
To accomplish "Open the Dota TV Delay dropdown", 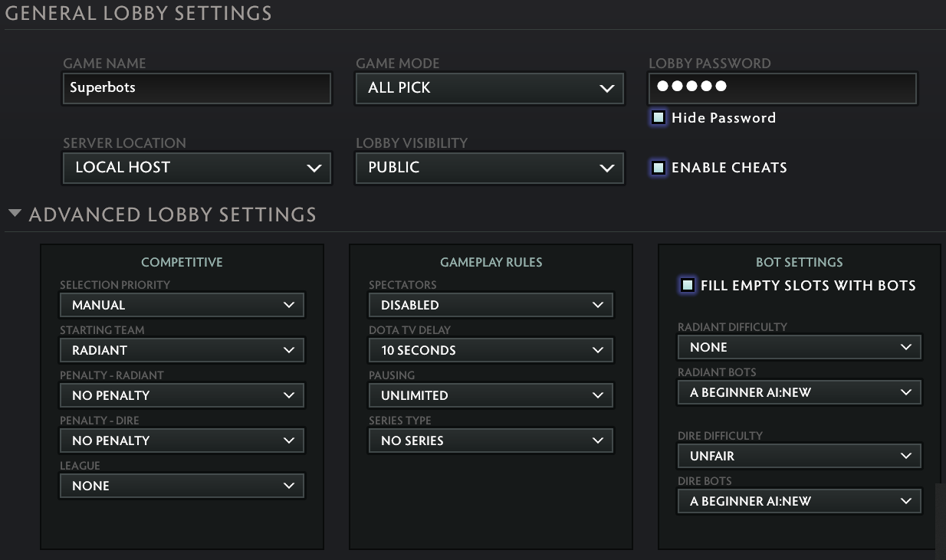I will pyautogui.click(x=491, y=350).
